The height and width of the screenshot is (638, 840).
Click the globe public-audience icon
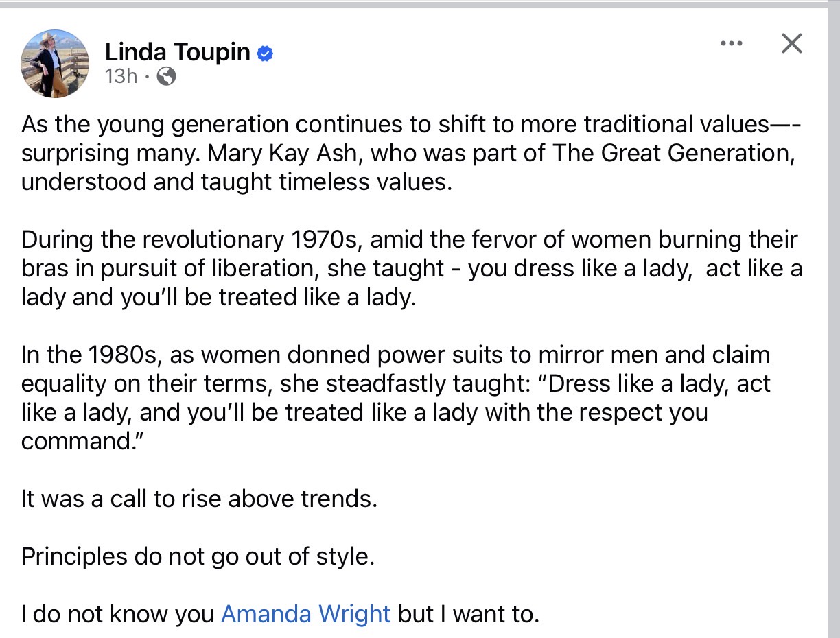[166, 76]
